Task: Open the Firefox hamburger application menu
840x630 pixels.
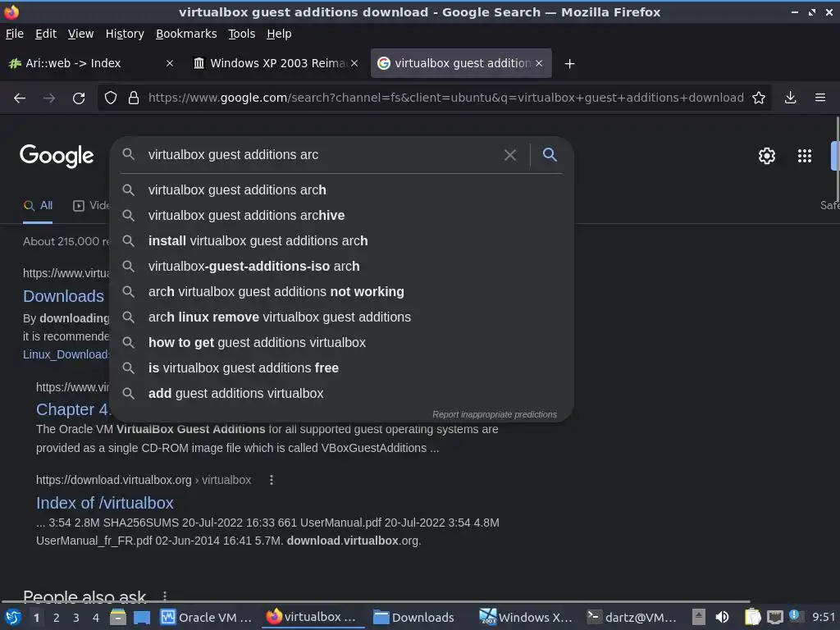Action: (x=820, y=98)
